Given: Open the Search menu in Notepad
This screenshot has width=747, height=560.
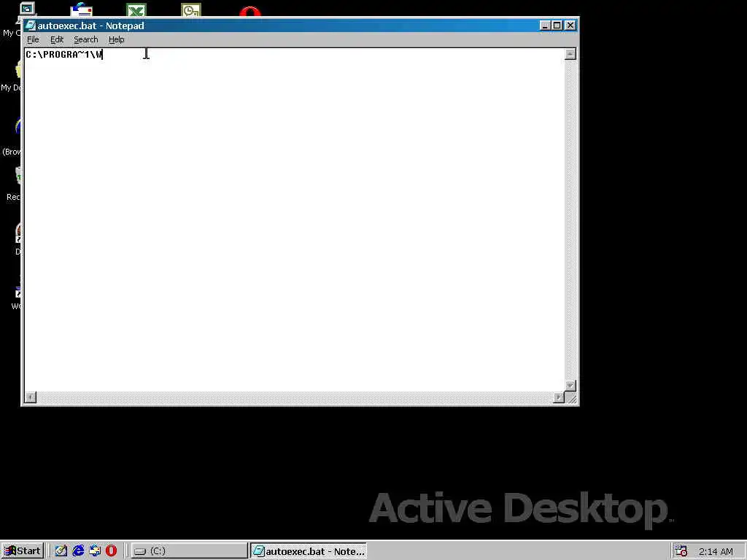Looking at the screenshot, I should point(86,39).
